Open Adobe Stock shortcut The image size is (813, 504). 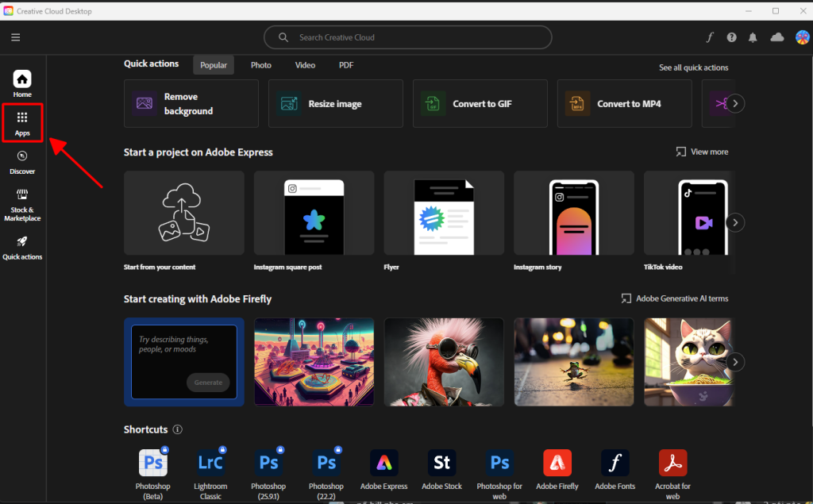pos(441,469)
